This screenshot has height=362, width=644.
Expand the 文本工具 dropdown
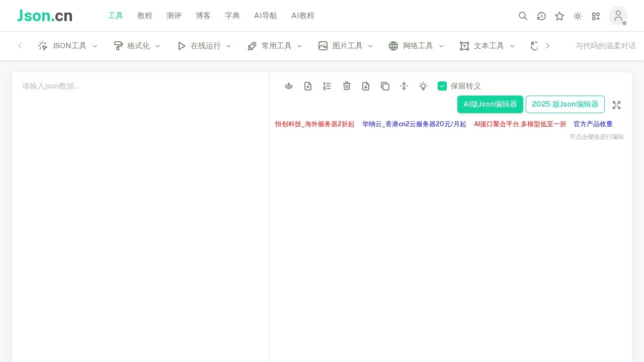[x=488, y=46]
